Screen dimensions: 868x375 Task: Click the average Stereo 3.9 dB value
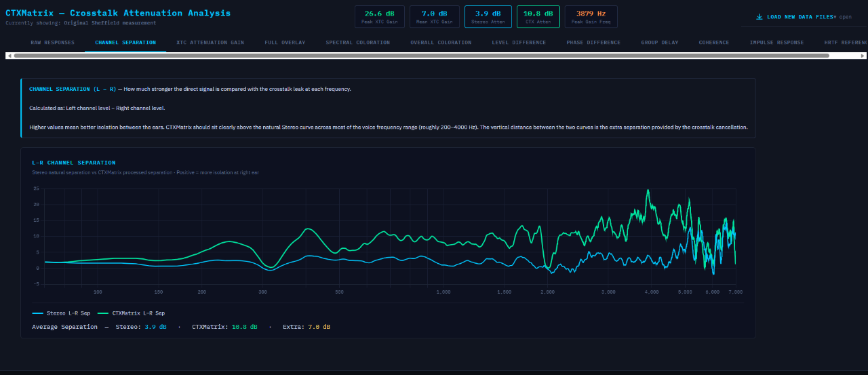coord(155,327)
